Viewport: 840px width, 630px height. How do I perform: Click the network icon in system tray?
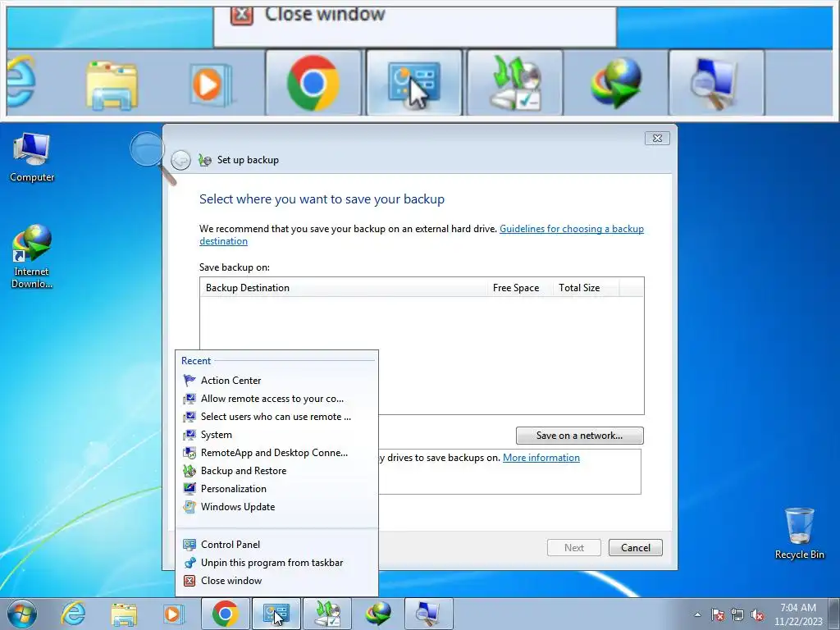[737, 614]
